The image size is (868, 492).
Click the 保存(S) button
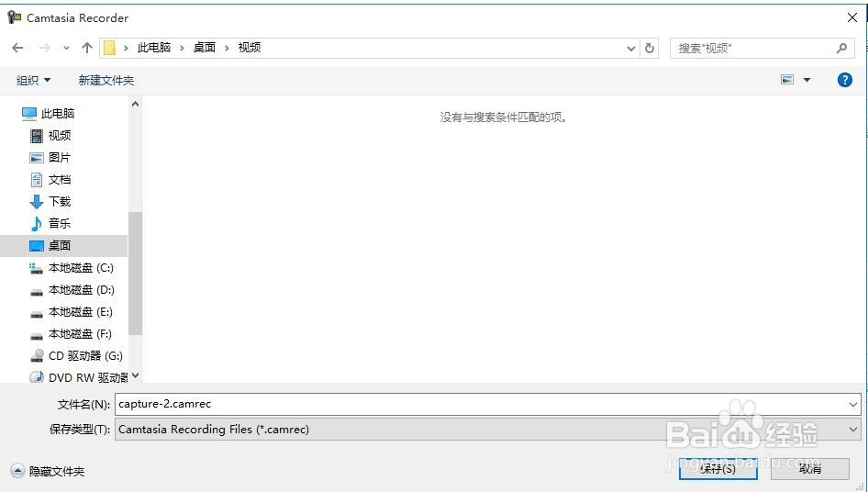(718, 469)
